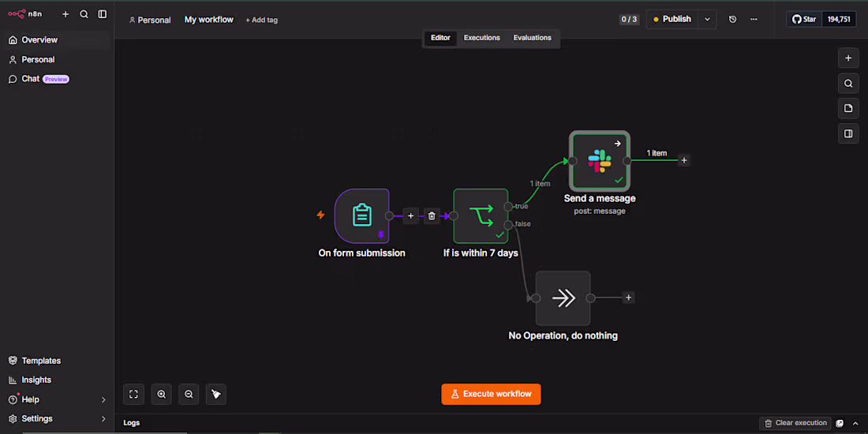Screen dimensions: 868x434
Task: Click the Add tag button
Action: click(262, 20)
